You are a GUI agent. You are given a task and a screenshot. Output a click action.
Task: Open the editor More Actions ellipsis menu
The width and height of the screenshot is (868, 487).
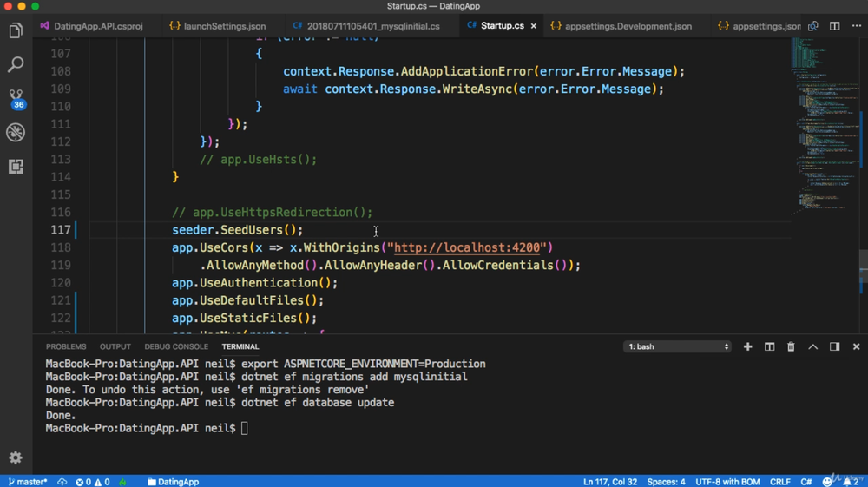856,26
